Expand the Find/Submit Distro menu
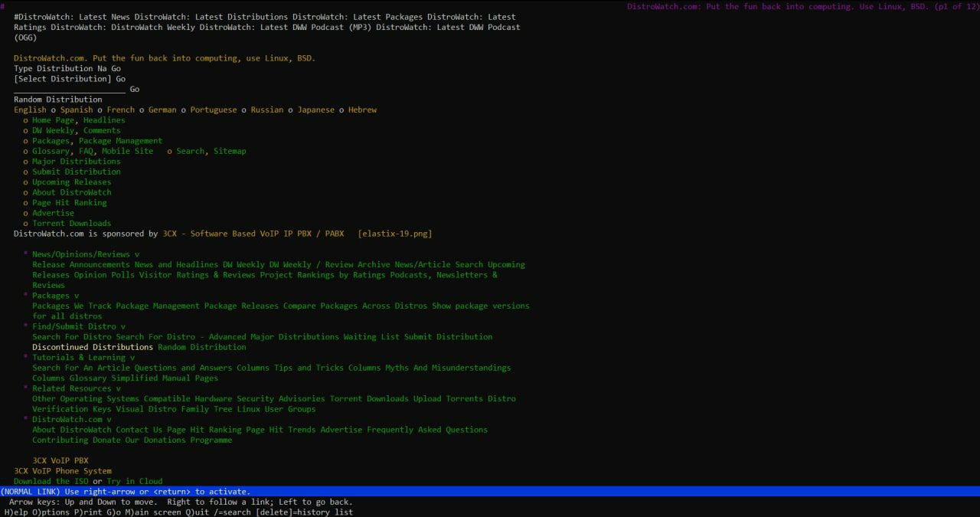The width and height of the screenshot is (980, 517). click(79, 326)
